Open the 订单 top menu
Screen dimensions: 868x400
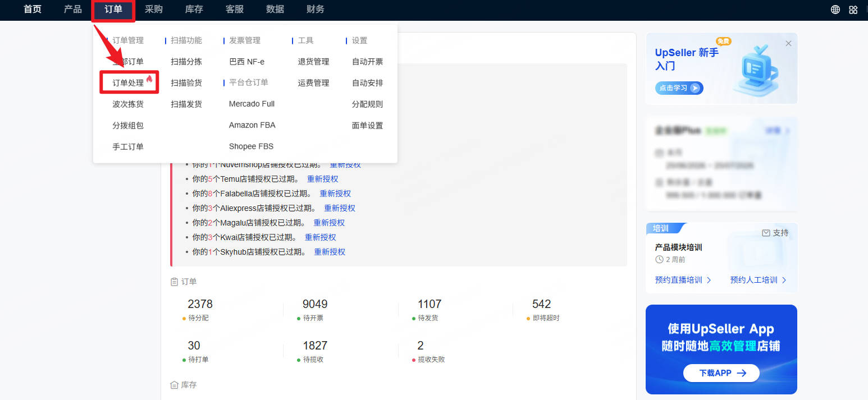(113, 10)
